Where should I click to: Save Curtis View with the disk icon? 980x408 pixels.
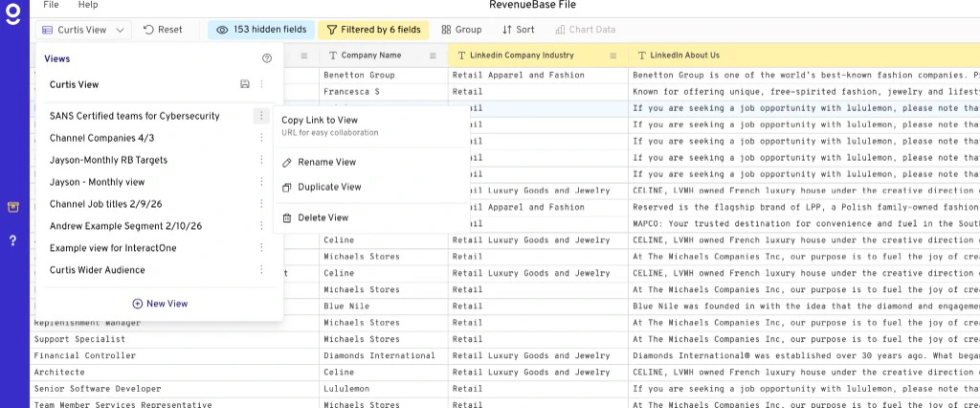[x=245, y=84]
